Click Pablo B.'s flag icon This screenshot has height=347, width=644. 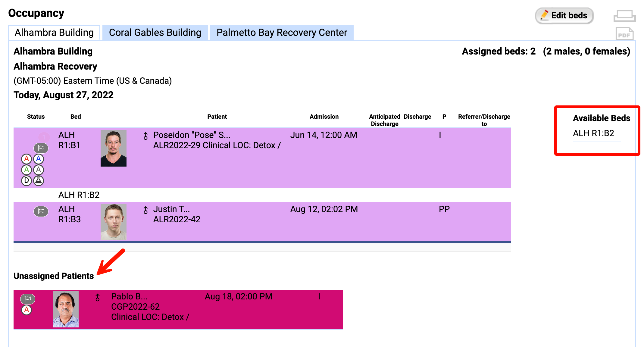click(x=28, y=299)
